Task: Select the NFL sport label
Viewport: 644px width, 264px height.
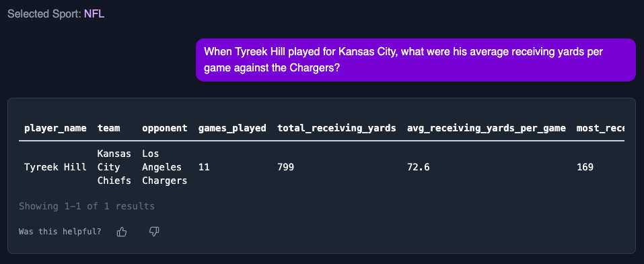Action: pyautogui.click(x=94, y=14)
